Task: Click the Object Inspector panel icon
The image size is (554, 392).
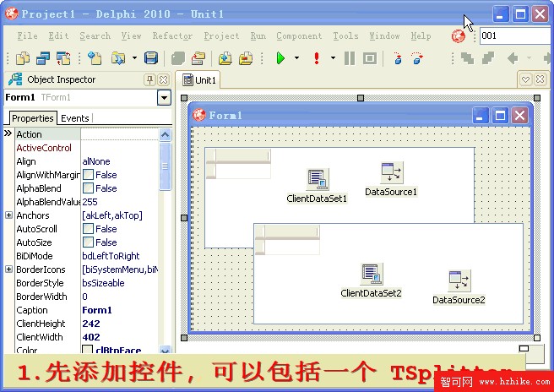Action: tap(15, 79)
